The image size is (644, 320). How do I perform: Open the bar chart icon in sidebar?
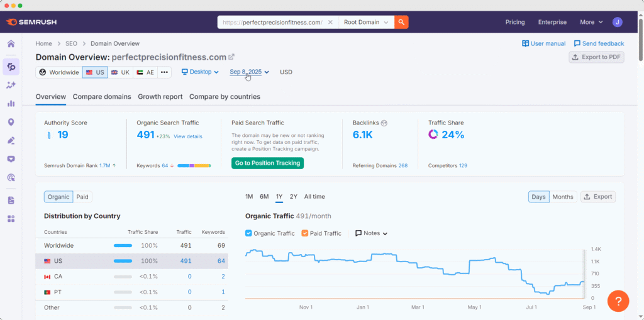pos(11,103)
